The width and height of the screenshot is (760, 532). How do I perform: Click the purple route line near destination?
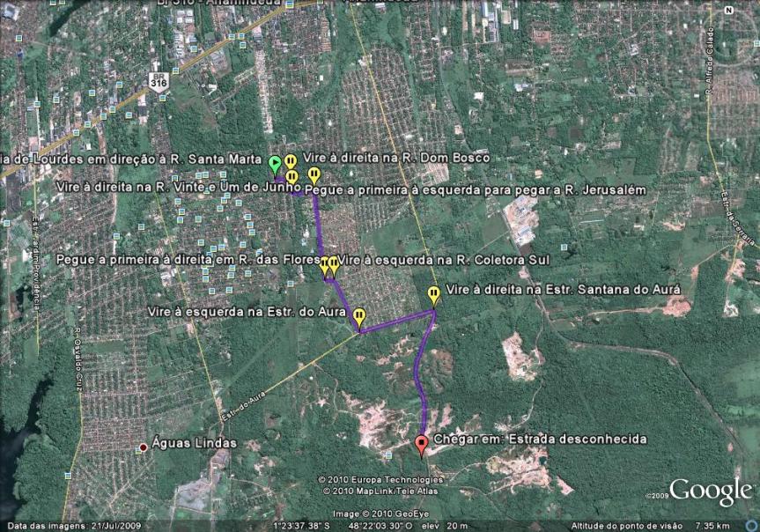point(424,405)
